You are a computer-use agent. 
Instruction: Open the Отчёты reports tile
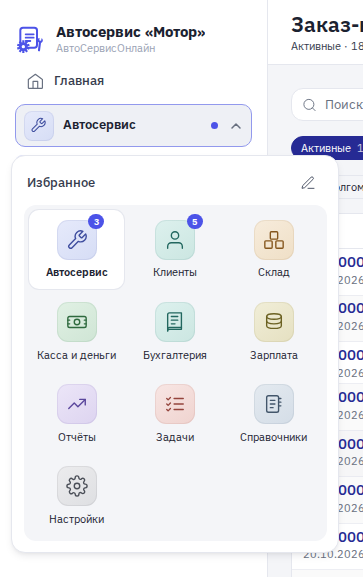click(77, 414)
